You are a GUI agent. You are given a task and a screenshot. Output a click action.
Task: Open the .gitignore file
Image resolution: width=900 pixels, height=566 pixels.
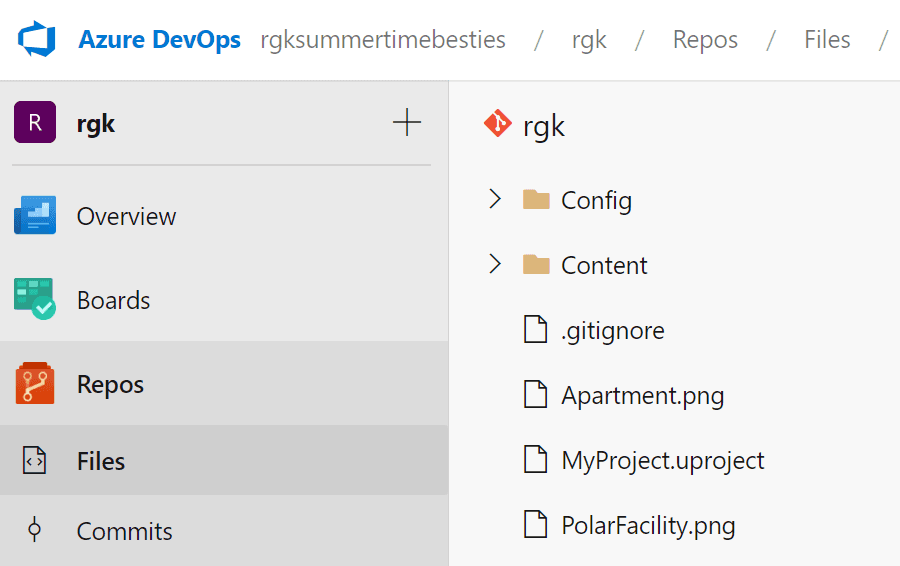tap(612, 331)
